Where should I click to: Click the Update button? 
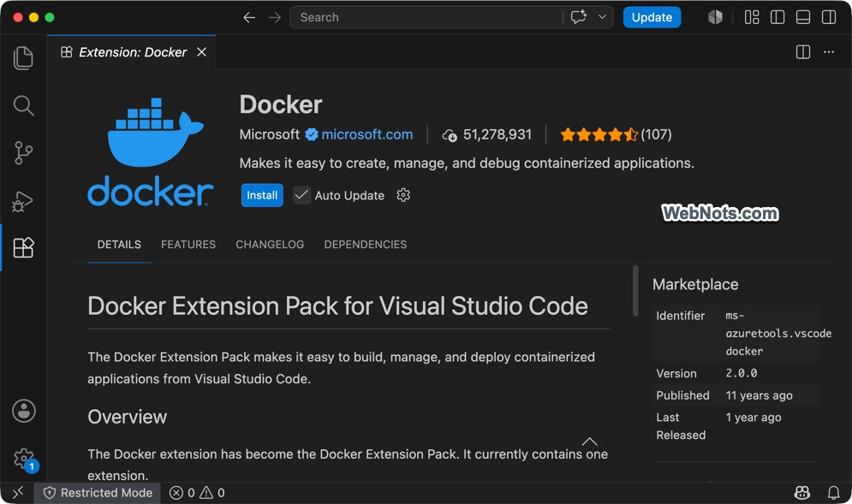(x=652, y=17)
